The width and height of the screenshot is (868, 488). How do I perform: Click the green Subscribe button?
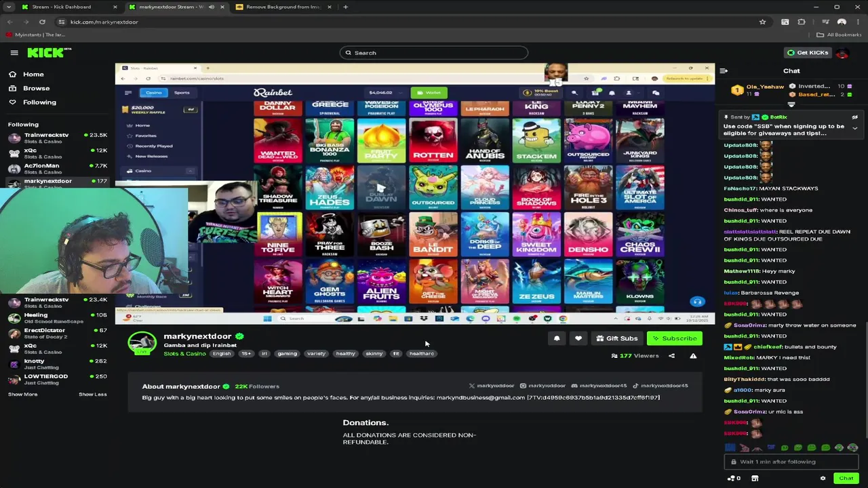tap(675, 338)
